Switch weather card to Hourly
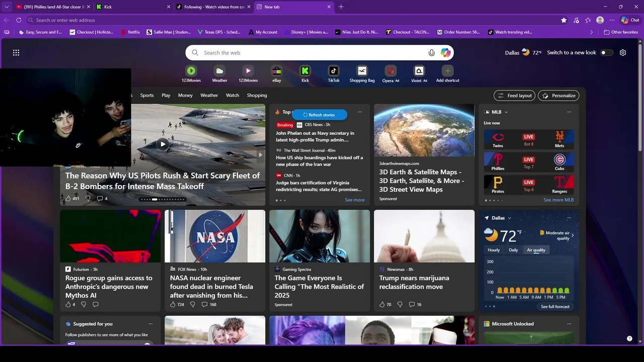Screen dimensions: 644x362 tap(494, 250)
